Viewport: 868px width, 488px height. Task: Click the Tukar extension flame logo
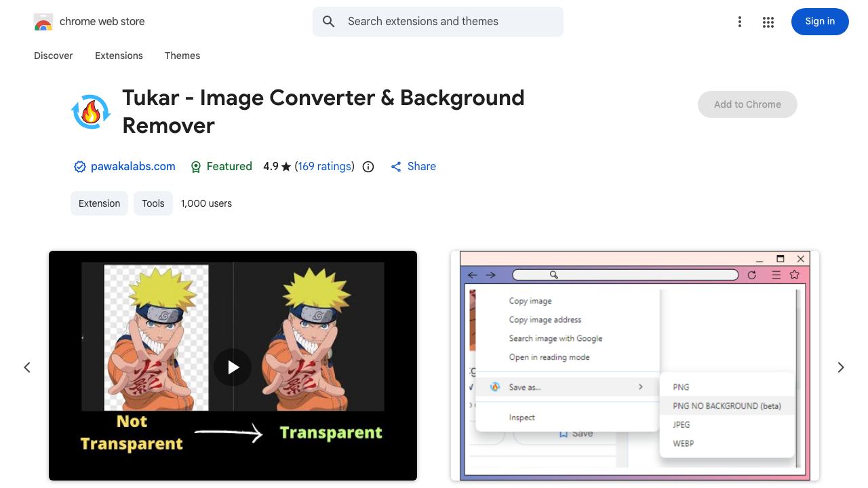click(x=91, y=112)
